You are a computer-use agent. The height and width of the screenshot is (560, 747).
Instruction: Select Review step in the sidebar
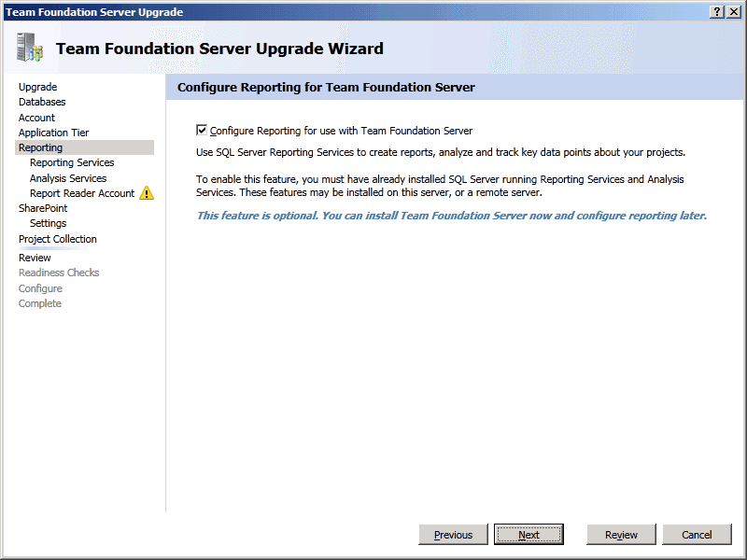pos(35,258)
